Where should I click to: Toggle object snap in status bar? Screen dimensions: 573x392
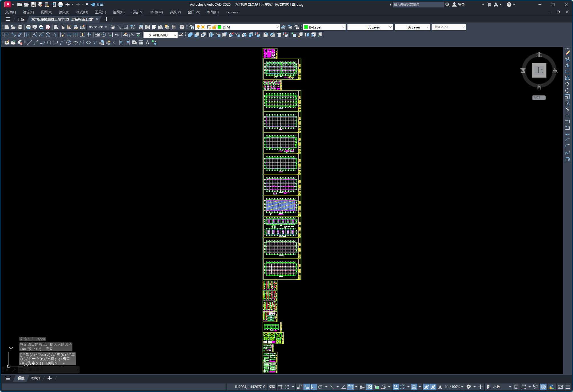(x=351, y=387)
